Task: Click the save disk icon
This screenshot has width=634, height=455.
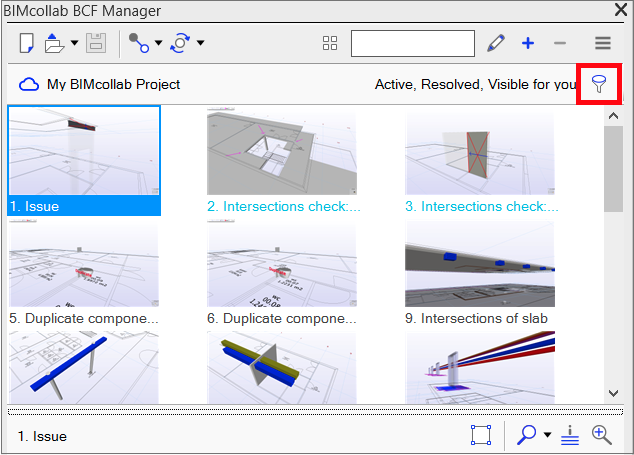Action: pyautogui.click(x=96, y=43)
